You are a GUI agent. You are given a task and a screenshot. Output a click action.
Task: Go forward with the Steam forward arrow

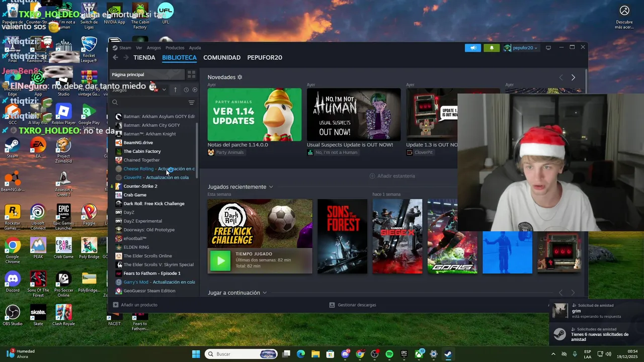pos(126,57)
